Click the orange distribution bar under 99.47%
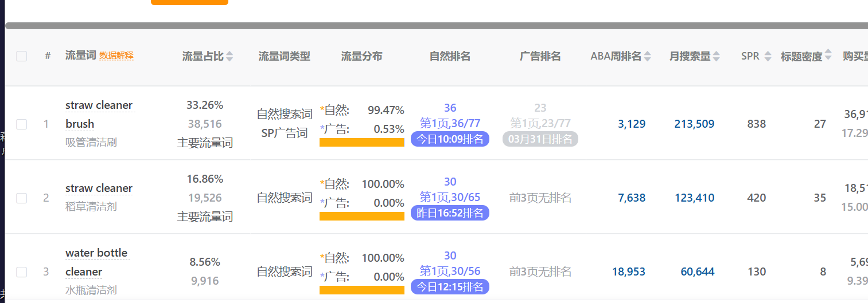 tap(361, 143)
